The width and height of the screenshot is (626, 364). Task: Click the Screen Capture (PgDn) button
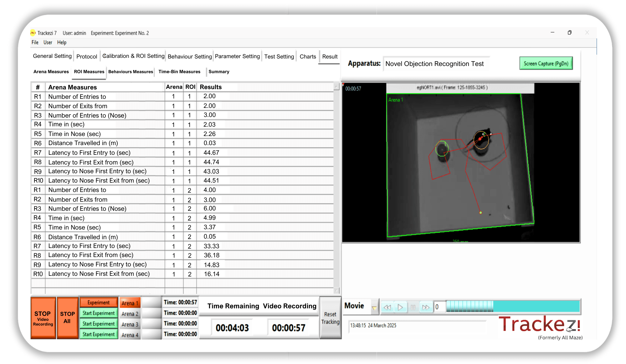tap(546, 63)
